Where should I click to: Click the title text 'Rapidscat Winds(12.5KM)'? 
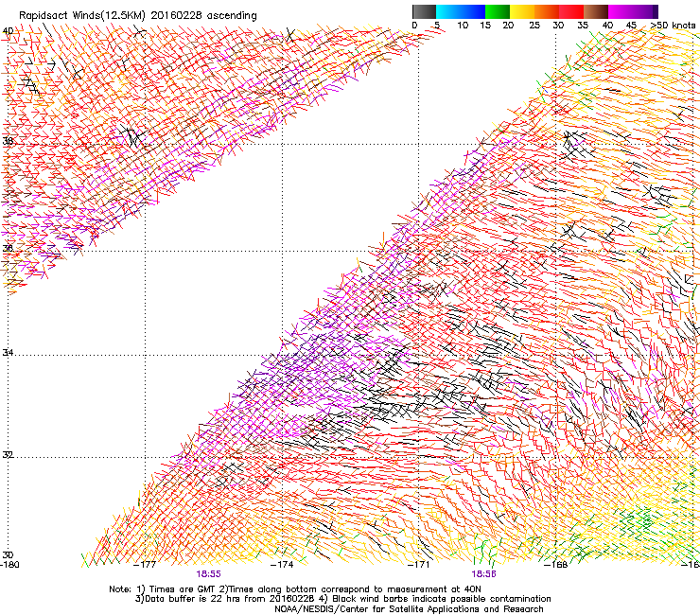82,16
